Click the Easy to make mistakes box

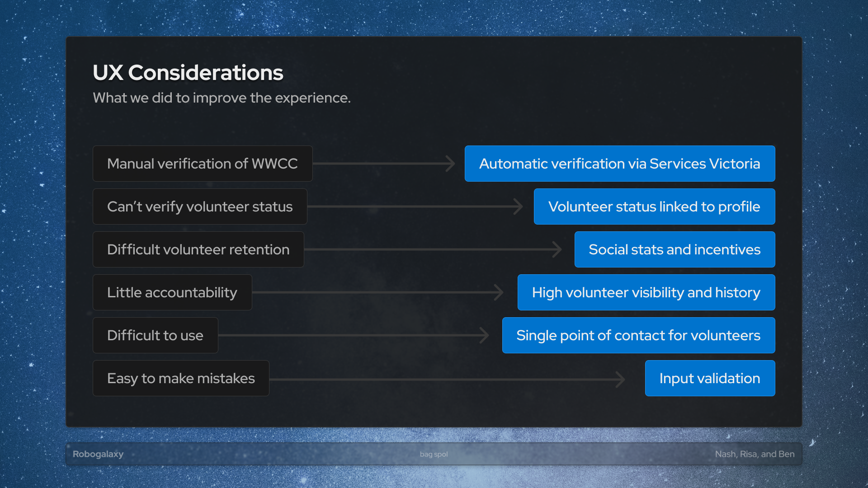click(181, 378)
